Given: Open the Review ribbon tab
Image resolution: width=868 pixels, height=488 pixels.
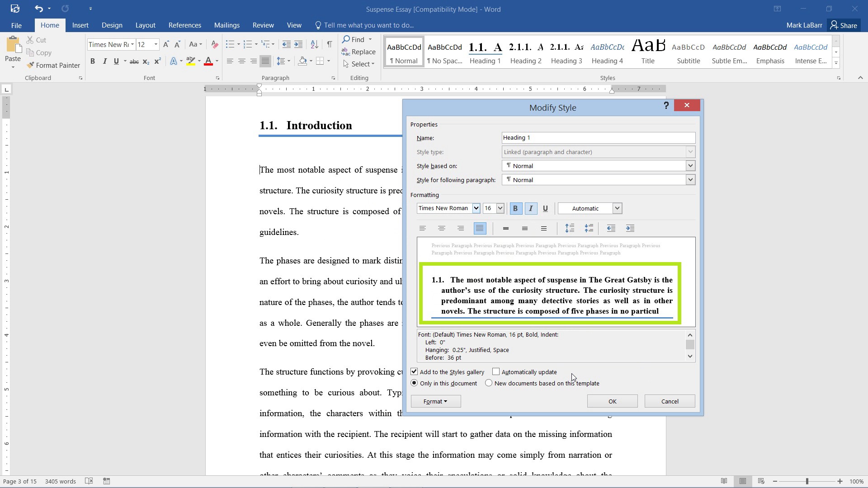Looking at the screenshot, I should 264,25.
